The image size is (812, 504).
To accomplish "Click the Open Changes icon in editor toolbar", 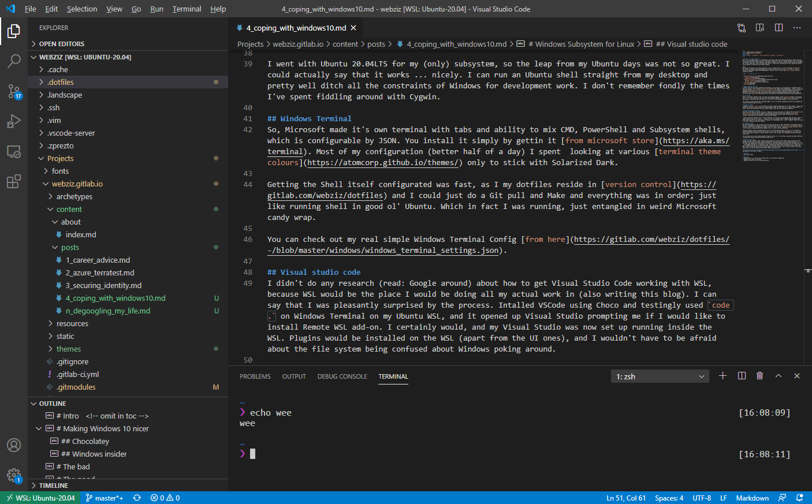I will [x=742, y=28].
